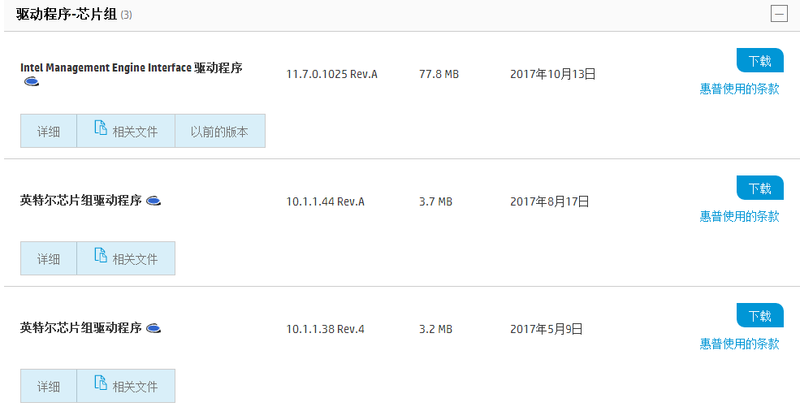This screenshot has height=407, width=800.
Task: Open 惠普使用的条款 link for 10.1.1.44 driver
Action: (x=739, y=216)
